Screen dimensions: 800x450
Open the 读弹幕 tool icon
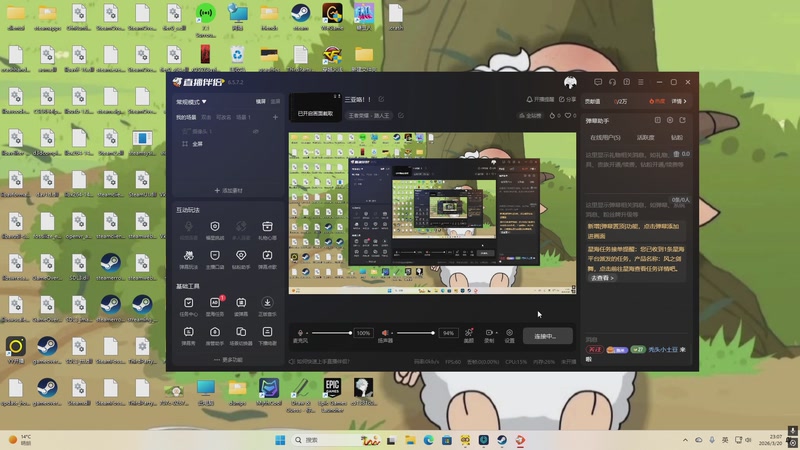[x=241, y=303]
